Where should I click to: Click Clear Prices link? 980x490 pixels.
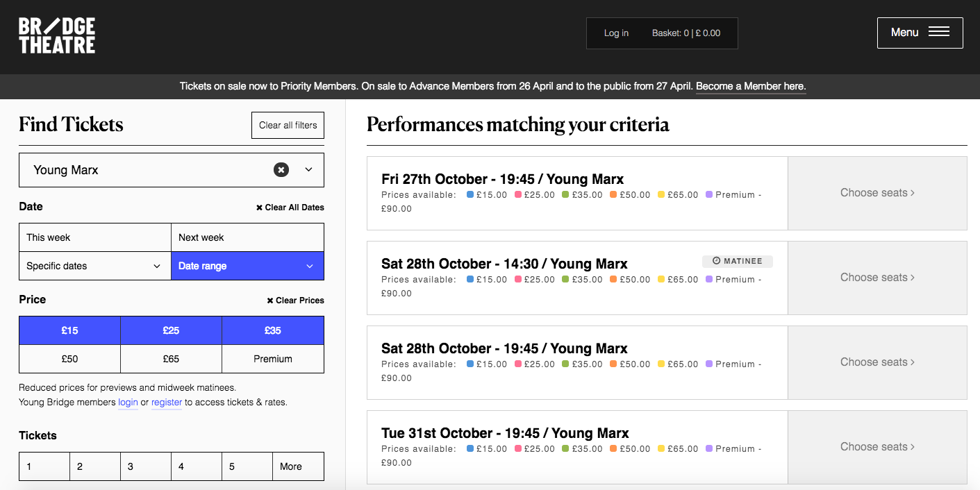(x=295, y=301)
